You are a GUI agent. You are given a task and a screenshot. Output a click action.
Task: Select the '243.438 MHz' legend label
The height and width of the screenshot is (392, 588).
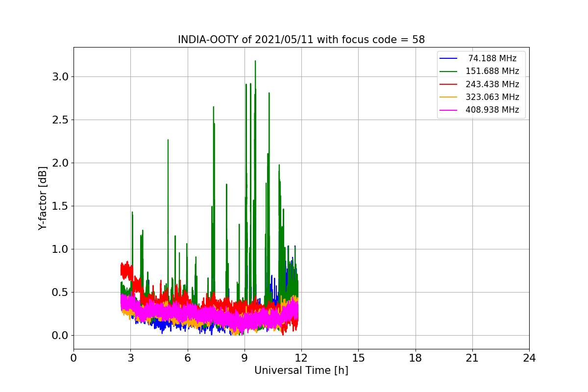(x=492, y=84)
